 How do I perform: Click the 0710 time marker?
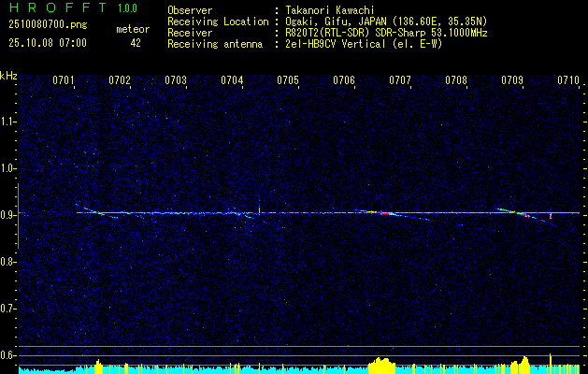tap(568, 80)
